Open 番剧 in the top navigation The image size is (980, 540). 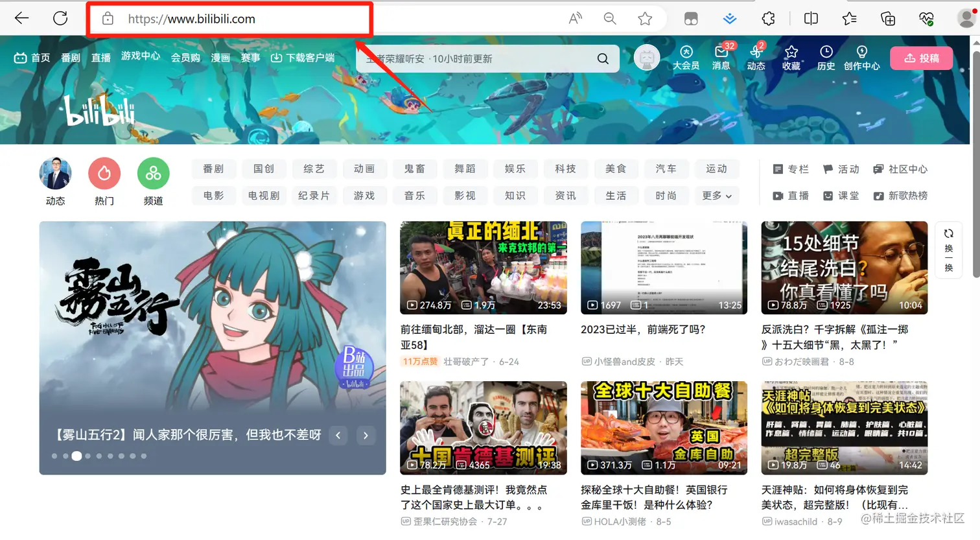(71, 58)
